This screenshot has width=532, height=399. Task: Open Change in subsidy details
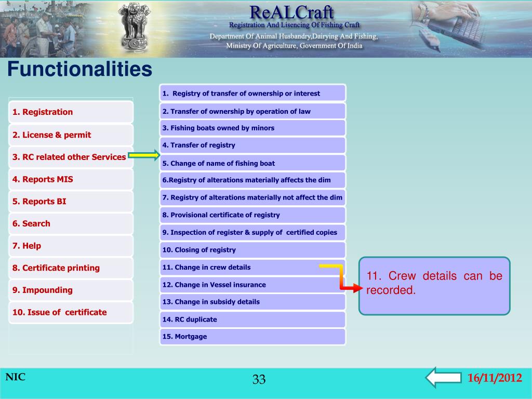(252, 302)
